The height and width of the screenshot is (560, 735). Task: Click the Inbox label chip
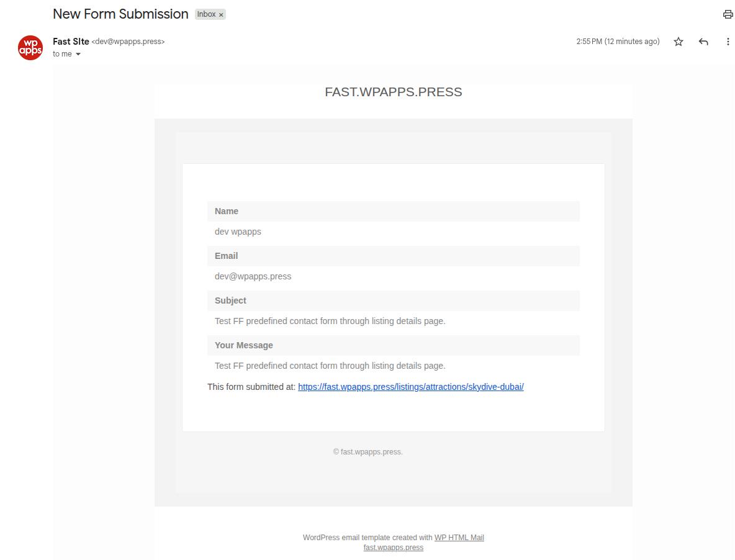click(207, 14)
